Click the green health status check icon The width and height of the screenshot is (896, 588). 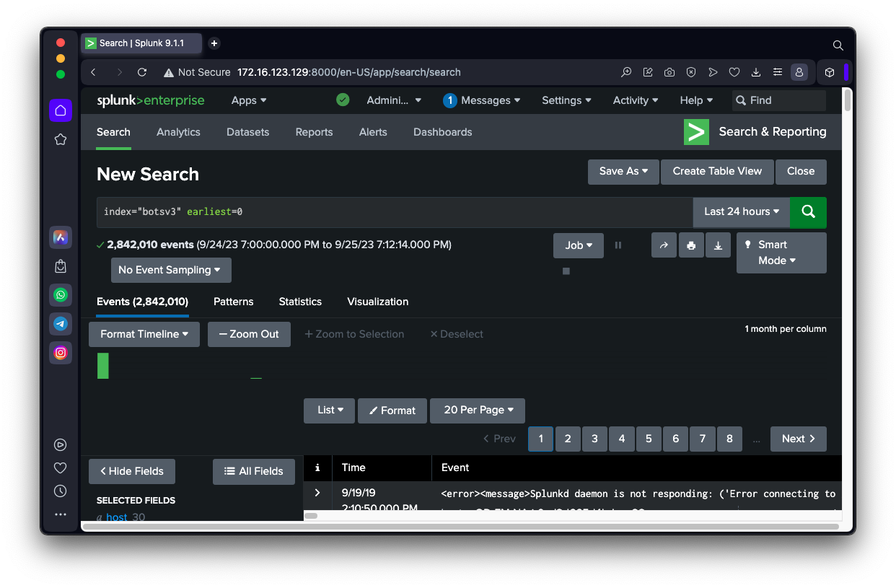[343, 100]
